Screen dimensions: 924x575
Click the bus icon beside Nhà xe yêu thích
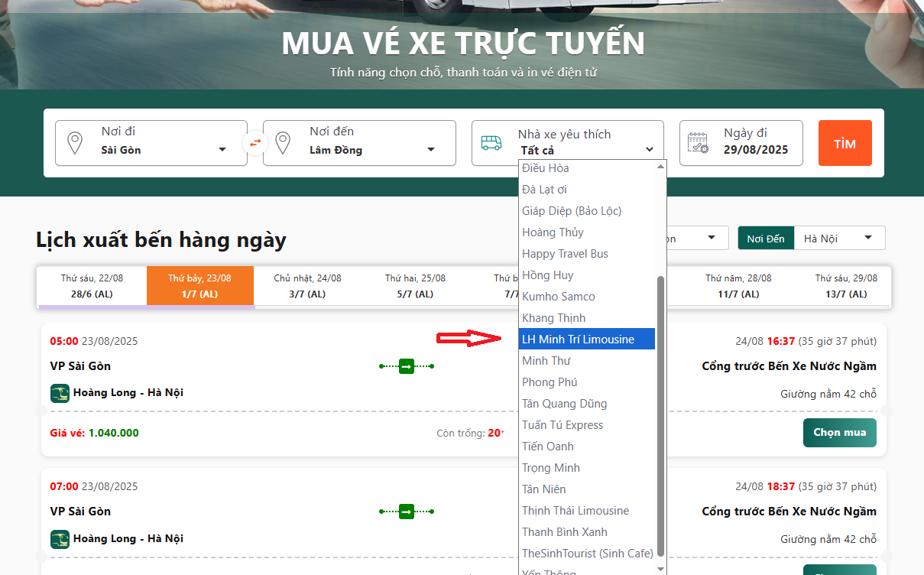click(491, 143)
